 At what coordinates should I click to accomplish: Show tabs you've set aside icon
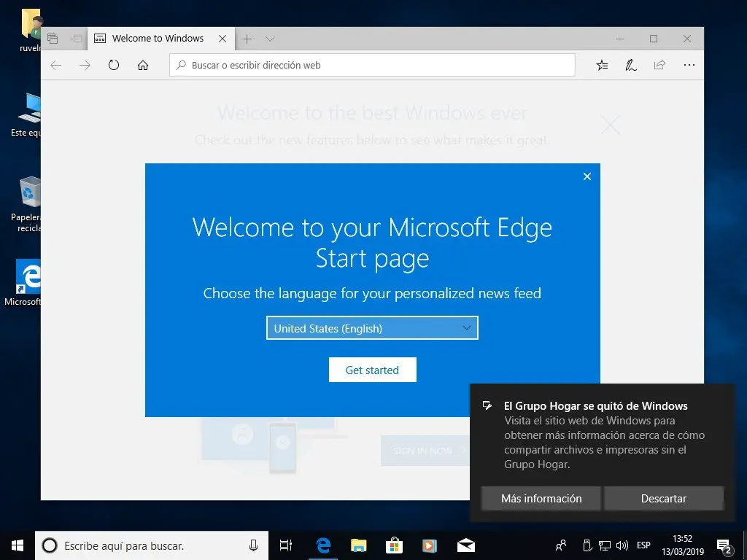(53, 39)
